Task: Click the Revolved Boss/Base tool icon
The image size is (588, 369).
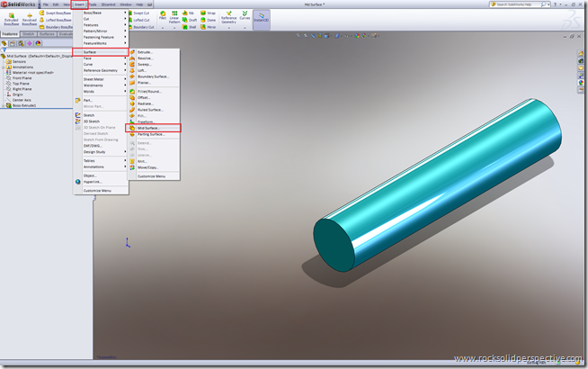Action: pos(30,16)
